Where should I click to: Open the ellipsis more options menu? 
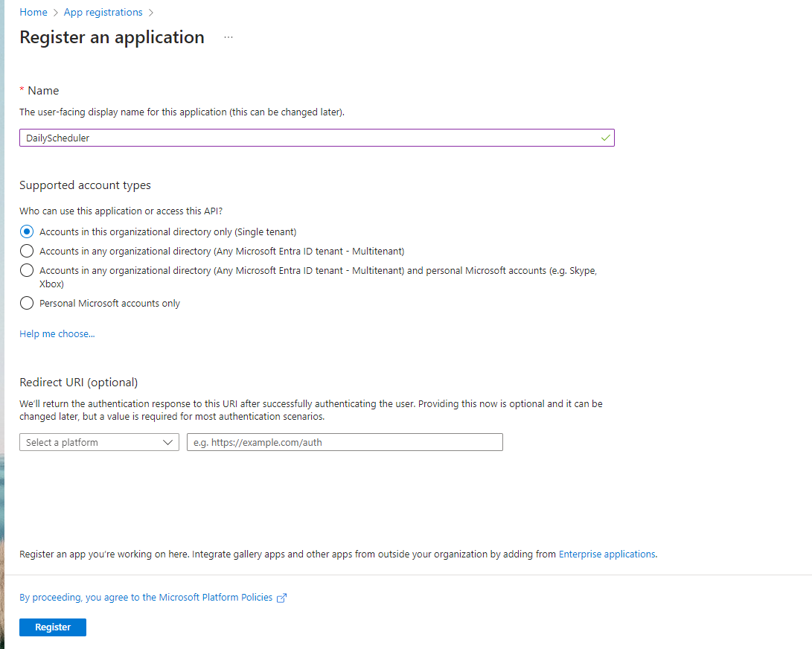[228, 37]
